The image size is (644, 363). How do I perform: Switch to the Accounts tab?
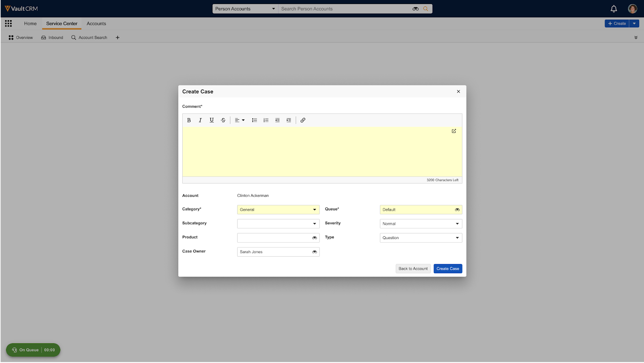click(x=96, y=24)
